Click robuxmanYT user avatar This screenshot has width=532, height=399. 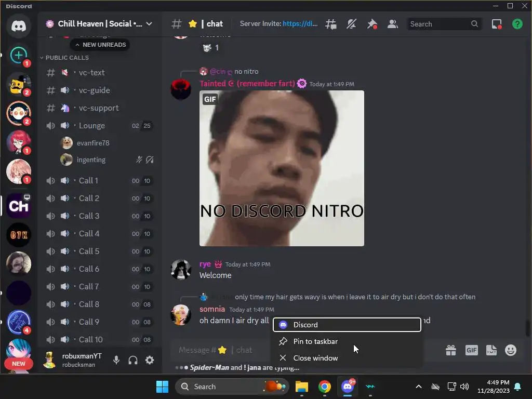click(x=49, y=360)
